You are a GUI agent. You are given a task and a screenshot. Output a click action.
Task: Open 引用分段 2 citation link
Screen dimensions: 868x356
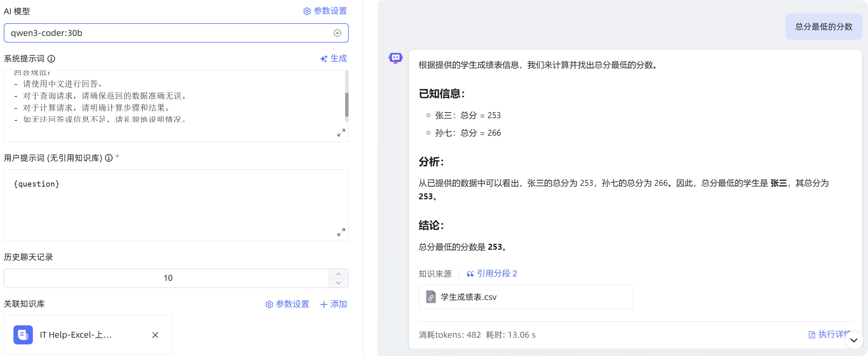pyautogui.click(x=492, y=274)
